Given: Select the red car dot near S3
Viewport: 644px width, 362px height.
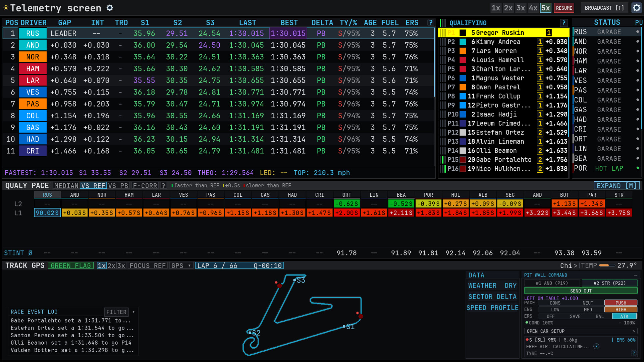Looking at the screenshot, I should 279,286.
